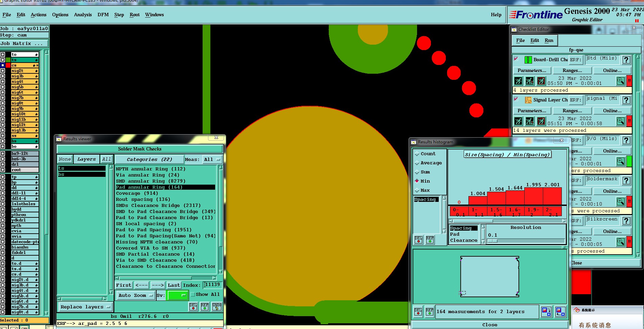Viewport: 644px width, 329px height.
Task: Open help for P/G check
Action: point(626,140)
